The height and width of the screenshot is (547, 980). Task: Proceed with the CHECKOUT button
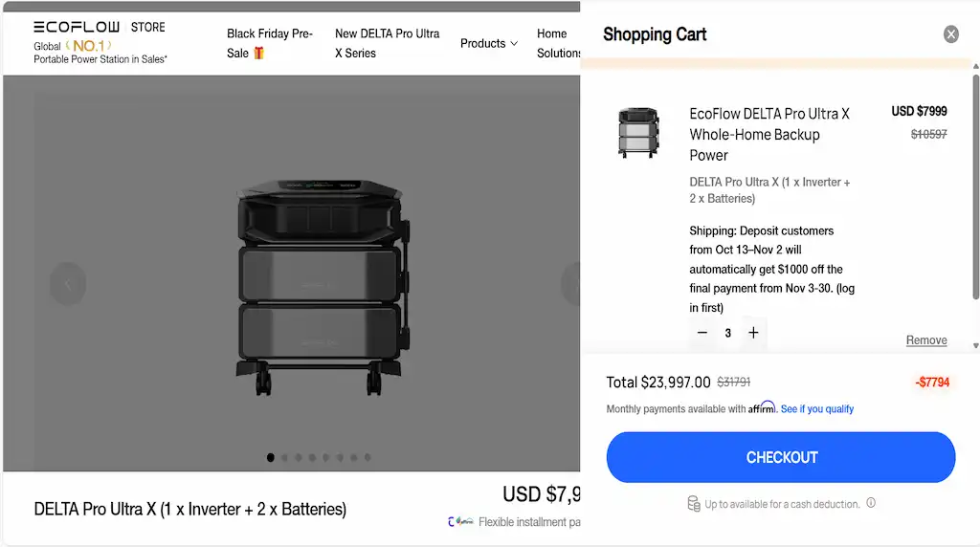click(x=781, y=457)
